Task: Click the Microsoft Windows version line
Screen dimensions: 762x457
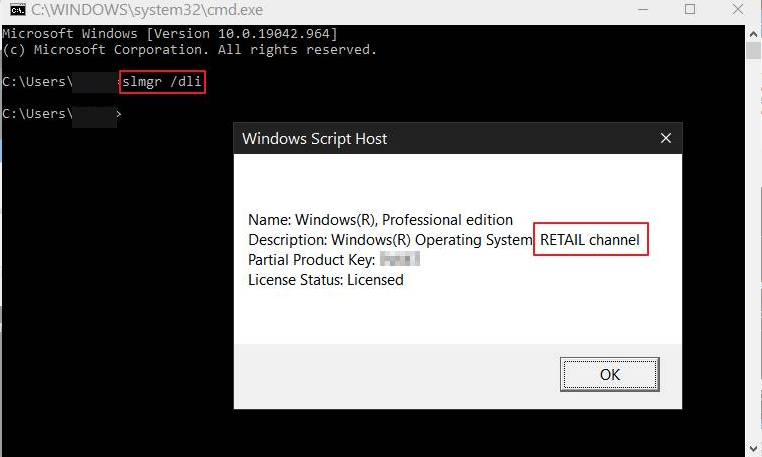Action: tap(170, 34)
